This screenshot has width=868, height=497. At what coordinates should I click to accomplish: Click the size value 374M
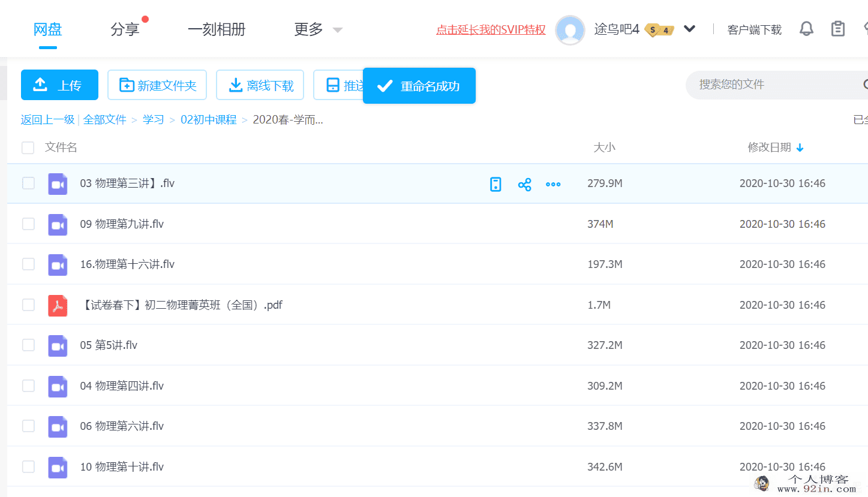click(x=600, y=224)
